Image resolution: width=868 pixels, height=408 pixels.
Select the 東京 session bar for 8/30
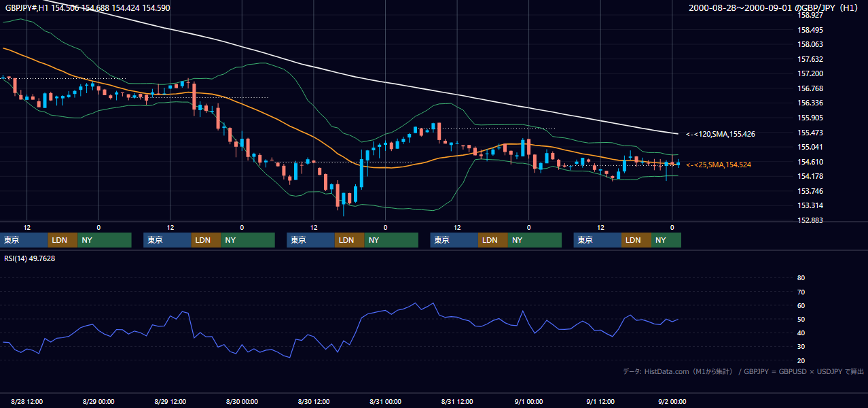(310, 240)
